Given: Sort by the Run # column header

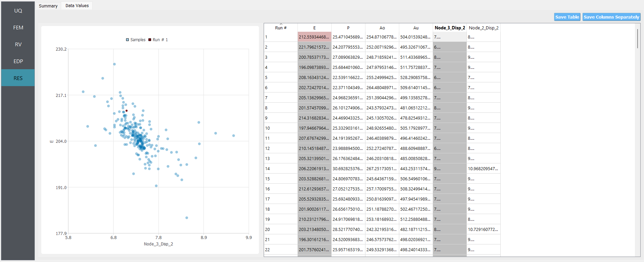Looking at the screenshot, I should pos(281,28).
